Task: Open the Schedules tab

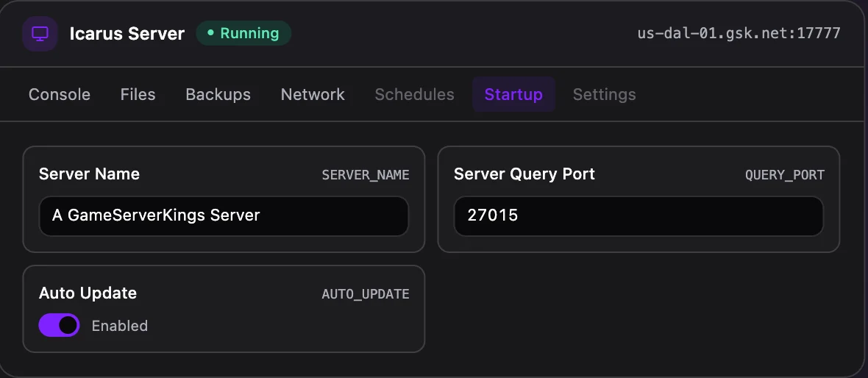Action: click(x=415, y=95)
